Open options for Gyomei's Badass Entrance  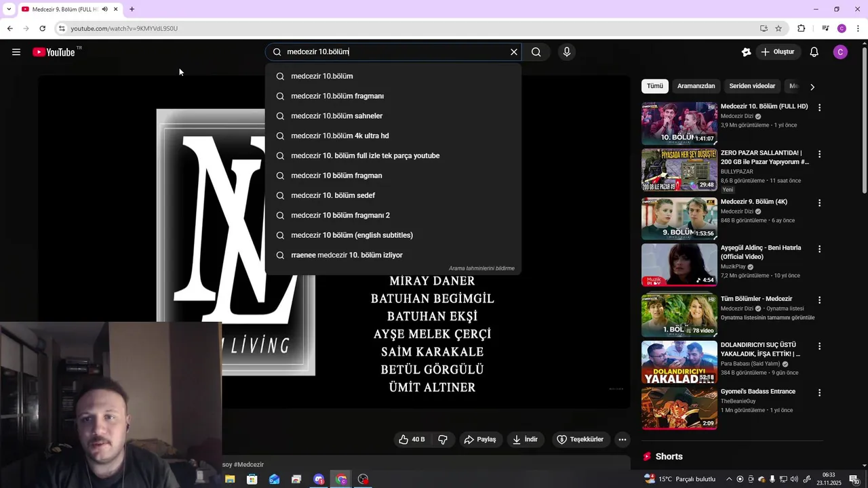click(x=819, y=392)
